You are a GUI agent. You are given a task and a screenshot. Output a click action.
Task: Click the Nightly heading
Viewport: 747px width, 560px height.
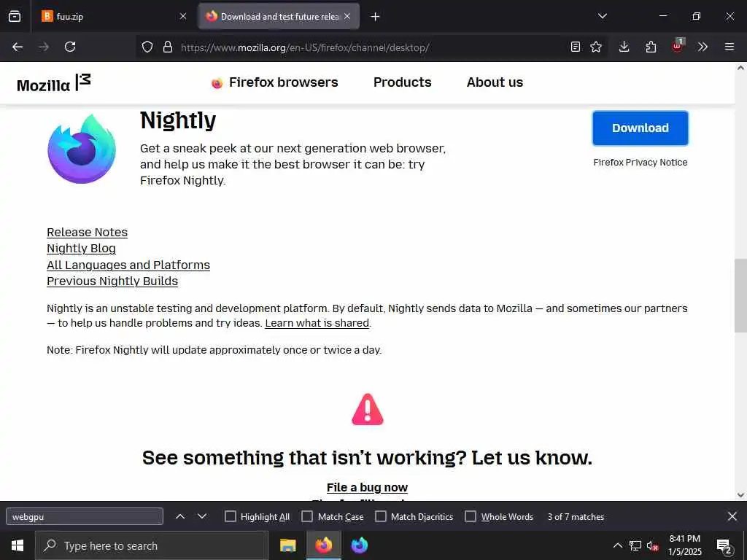pos(178,120)
